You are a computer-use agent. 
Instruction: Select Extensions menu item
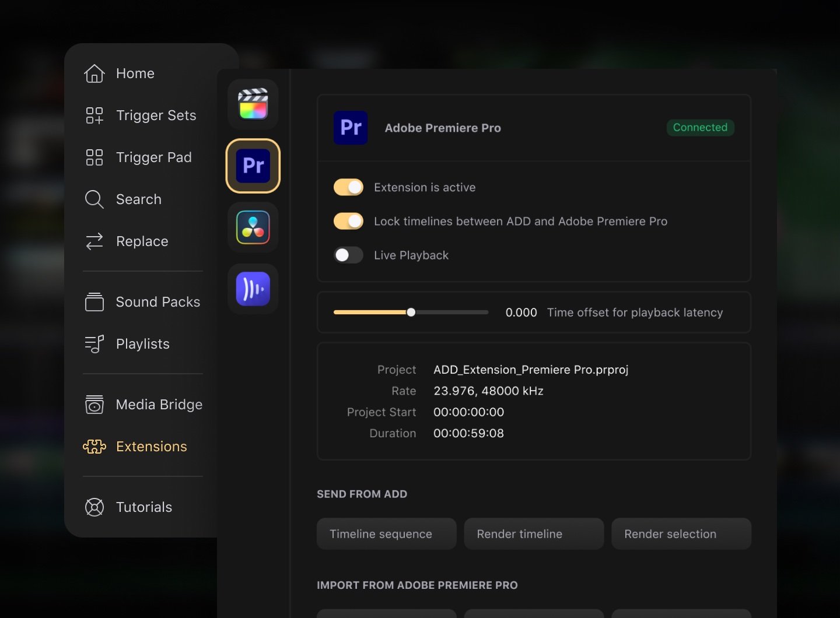[x=152, y=447]
